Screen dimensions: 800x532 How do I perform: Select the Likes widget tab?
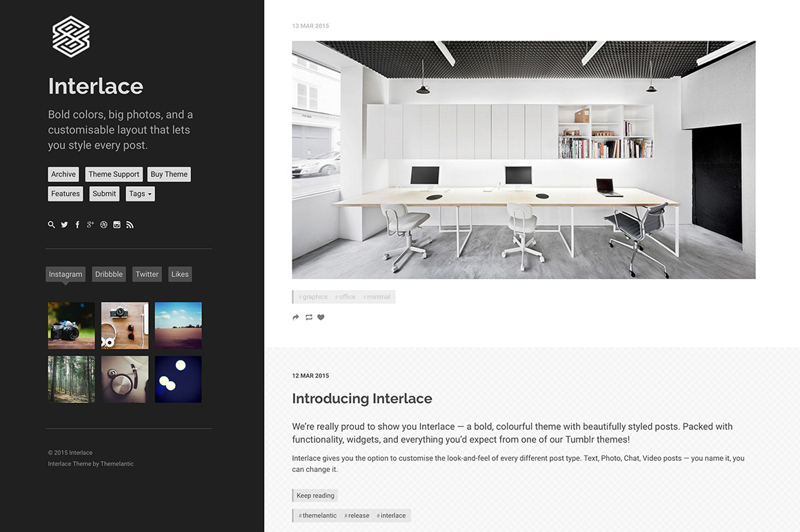point(179,274)
